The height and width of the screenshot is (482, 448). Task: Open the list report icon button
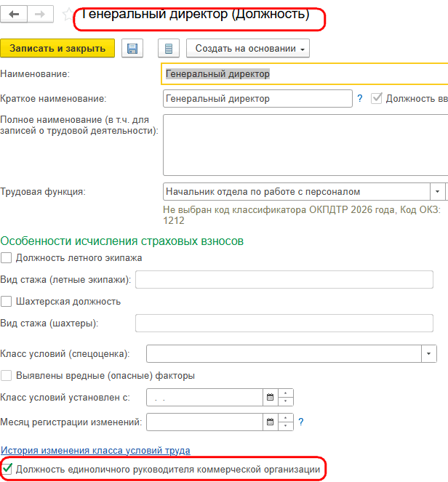click(x=169, y=48)
